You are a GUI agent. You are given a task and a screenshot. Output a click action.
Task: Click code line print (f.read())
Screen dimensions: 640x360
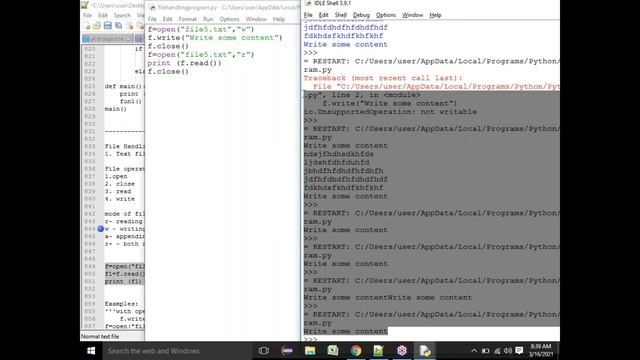pos(184,63)
